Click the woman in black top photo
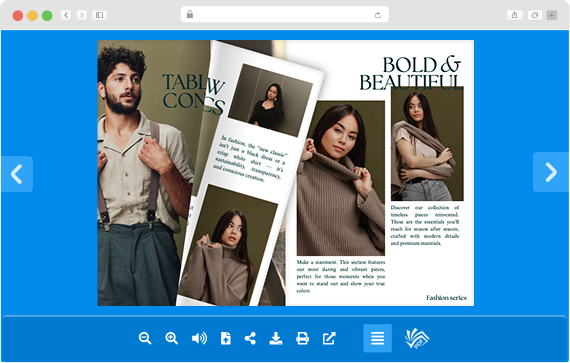570x363 pixels. pyautogui.click(x=270, y=100)
